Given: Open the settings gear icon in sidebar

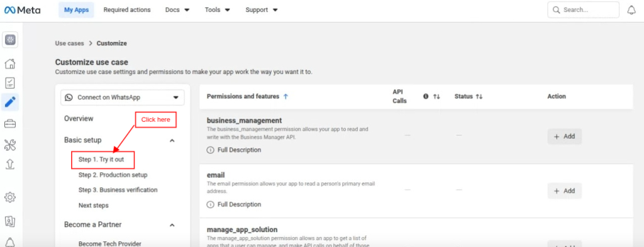Looking at the screenshot, I should (x=10, y=197).
